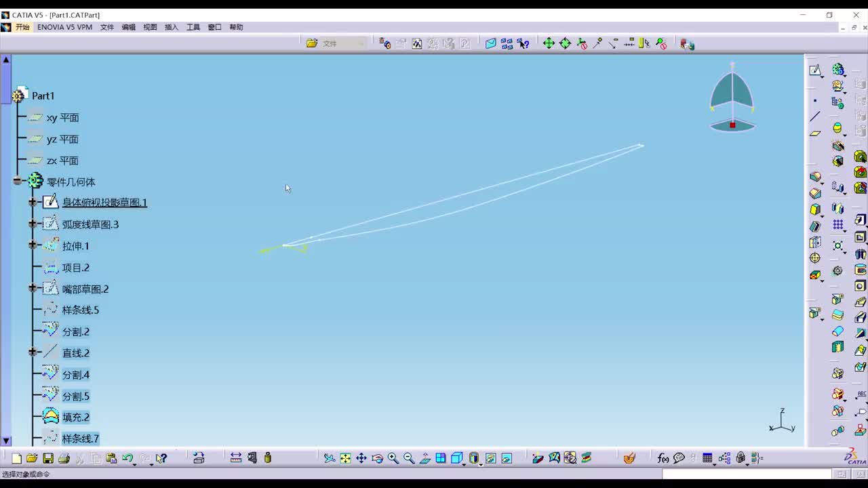
Task: Expand the 弧度线草图.3 node
Action: (33, 224)
